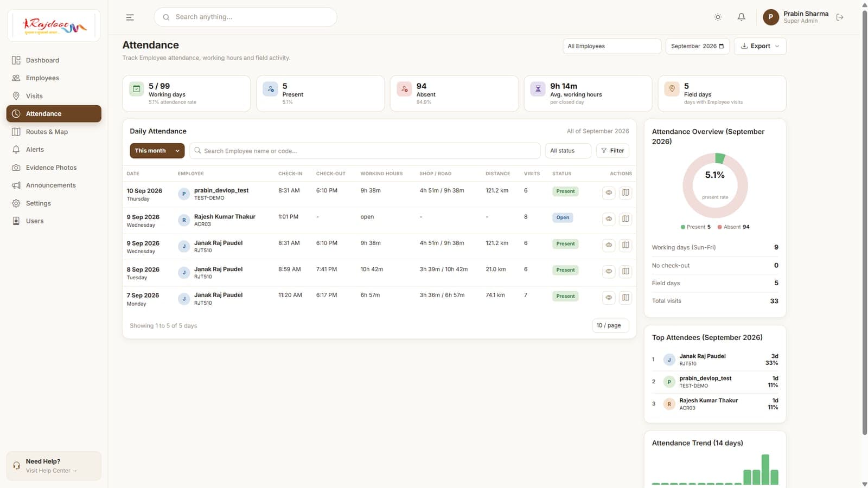Viewport: 868px width, 488px height.
Task: View eye icon for 7 Sep 2026 row
Action: click(x=609, y=297)
